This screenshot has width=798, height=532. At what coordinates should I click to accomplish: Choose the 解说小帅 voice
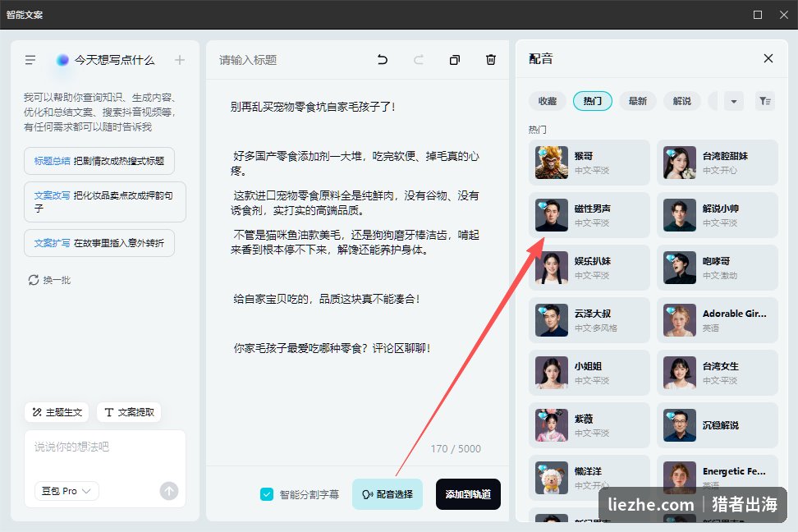[x=718, y=215]
